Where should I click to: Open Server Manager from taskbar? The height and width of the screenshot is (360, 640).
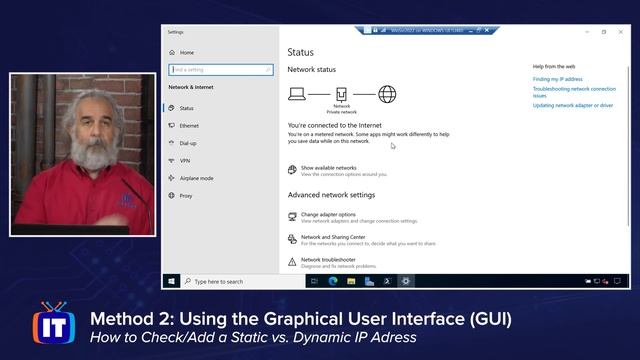[369, 281]
